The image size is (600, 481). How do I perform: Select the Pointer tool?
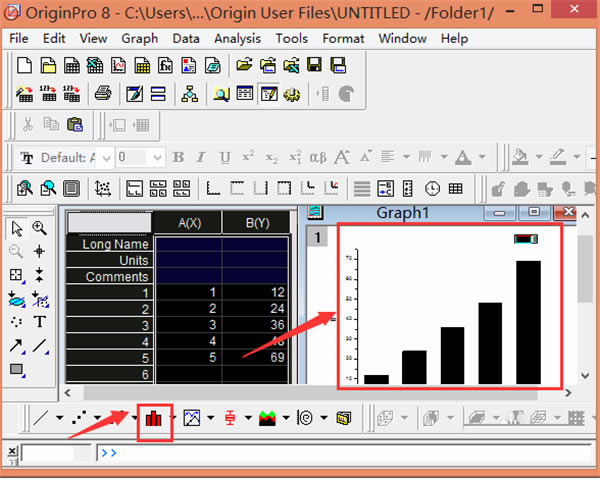16,229
